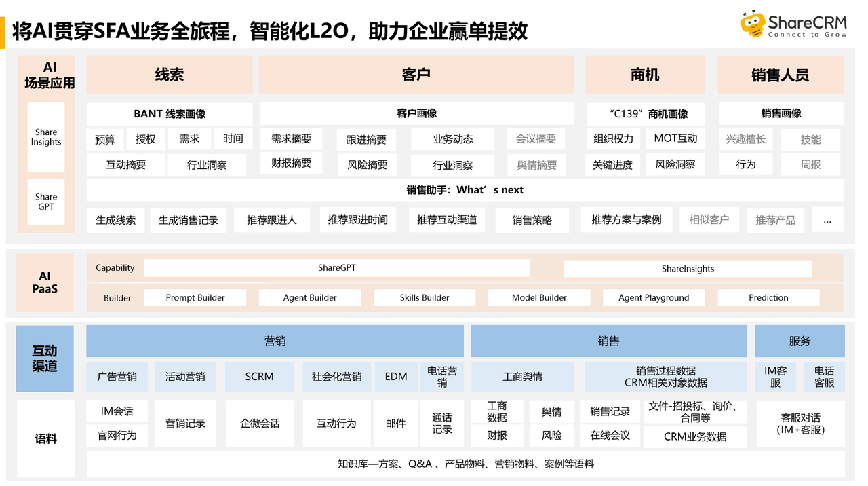
Task: Click the 推荐跟进时间 box
Action: pos(358,219)
